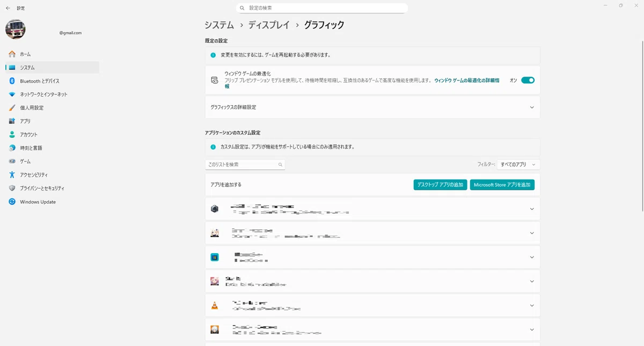644x346 pixels.
Task: Open プライバシーとセキュリティ in the sidebar
Action: pos(52,188)
